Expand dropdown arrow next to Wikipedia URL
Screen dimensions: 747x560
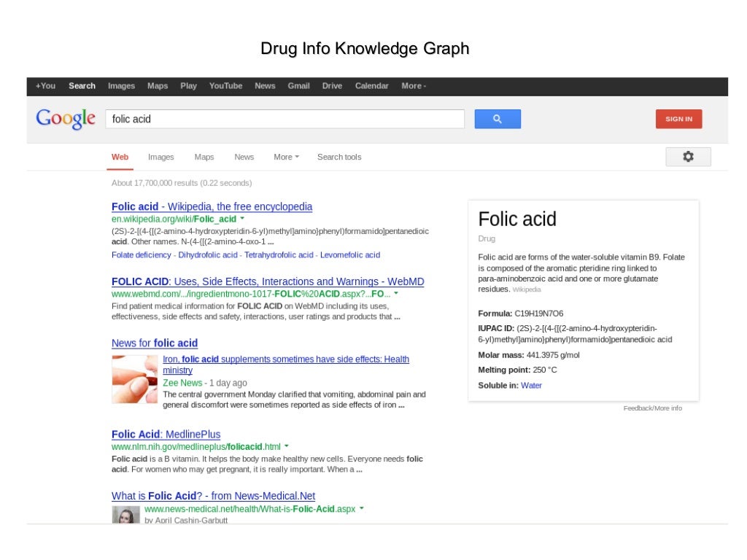(242, 219)
